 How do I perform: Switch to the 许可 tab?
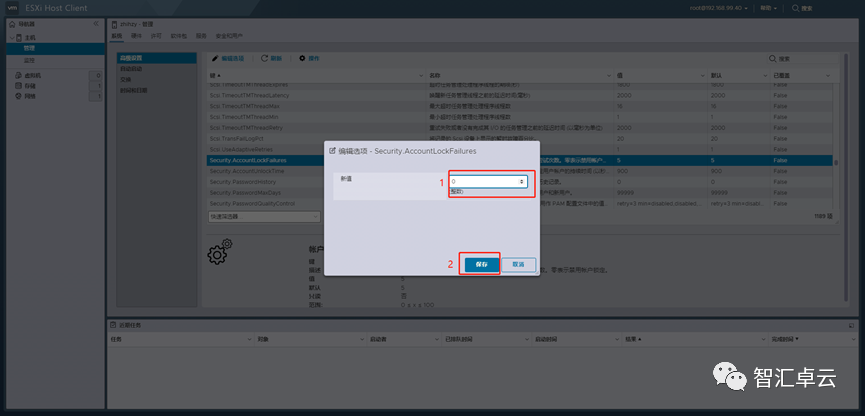(x=156, y=36)
